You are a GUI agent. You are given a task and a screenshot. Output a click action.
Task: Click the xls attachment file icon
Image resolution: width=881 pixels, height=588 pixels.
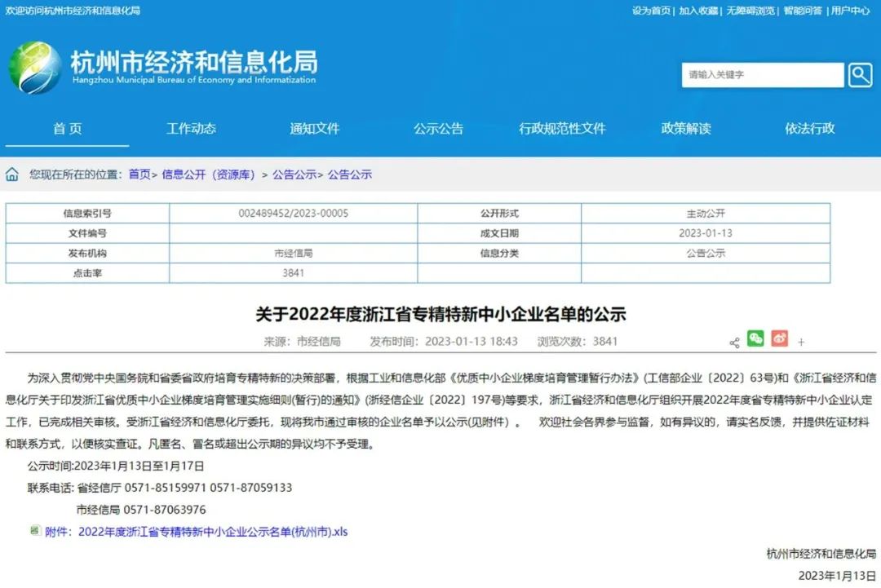coord(35,531)
